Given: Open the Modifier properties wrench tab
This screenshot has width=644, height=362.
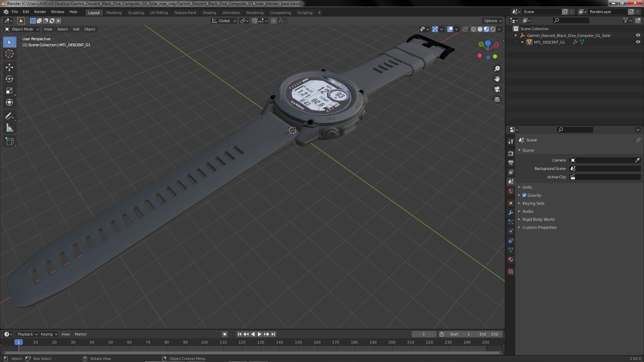Looking at the screenshot, I should 511,213.
